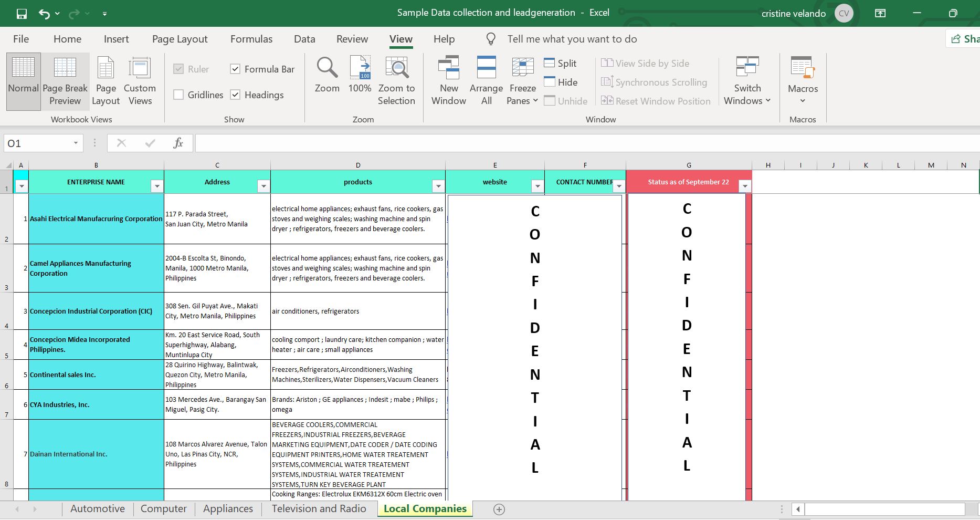Image resolution: width=980 pixels, height=520 pixels.
Task: Open the cristine velando account avatar
Action: [844, 14]
